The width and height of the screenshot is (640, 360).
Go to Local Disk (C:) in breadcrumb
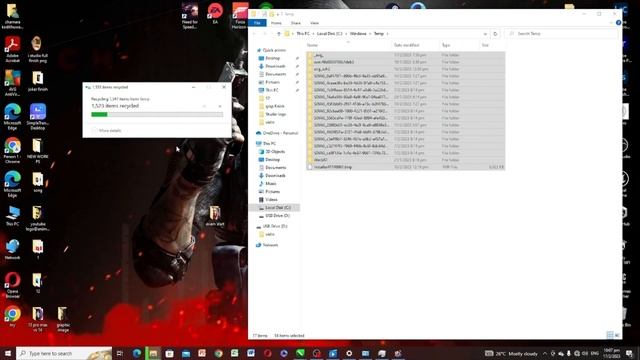[329, 33]
